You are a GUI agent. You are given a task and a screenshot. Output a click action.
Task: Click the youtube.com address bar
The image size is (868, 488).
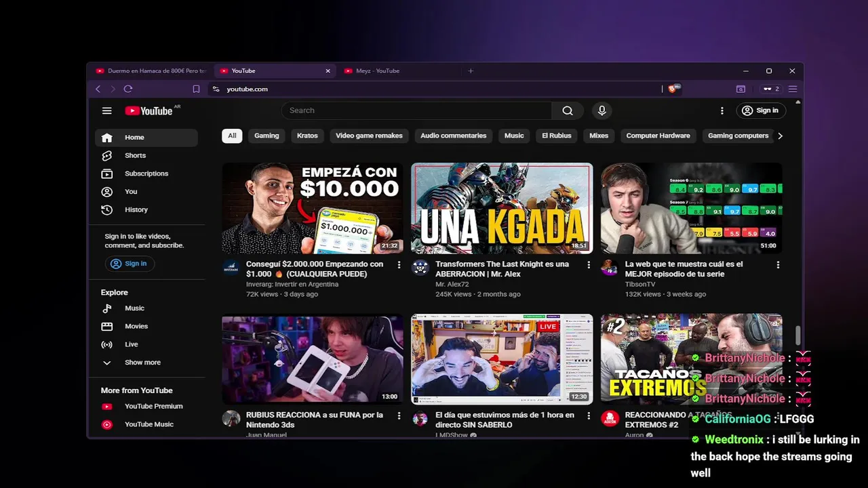tap(434, 89)
